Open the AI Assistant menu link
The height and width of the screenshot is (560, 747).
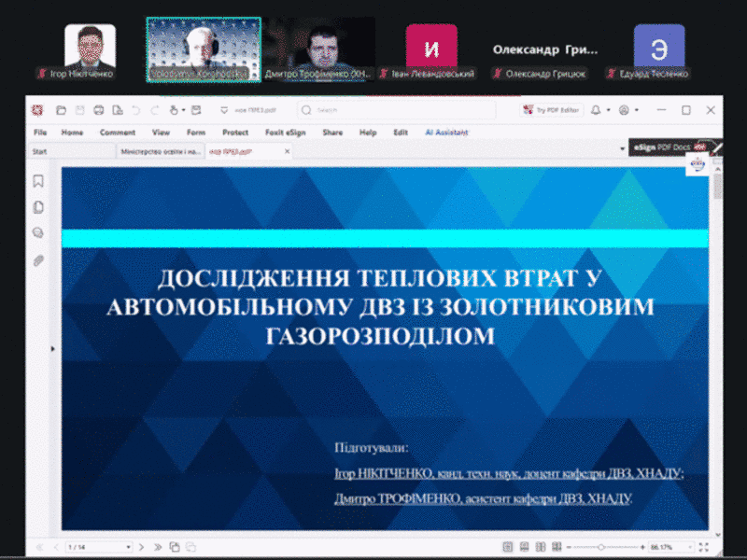point(446,133)
